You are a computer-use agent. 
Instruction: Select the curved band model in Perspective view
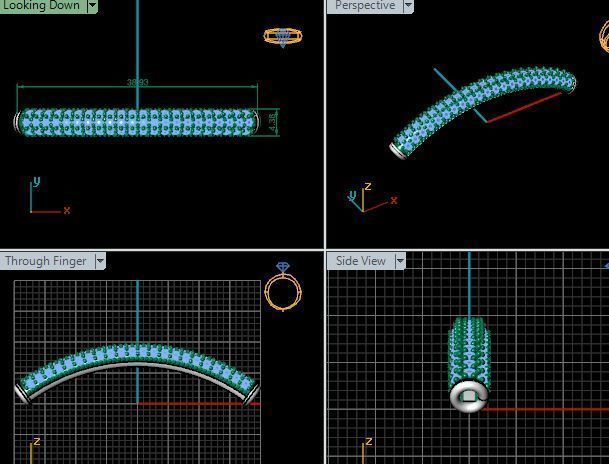483,112
